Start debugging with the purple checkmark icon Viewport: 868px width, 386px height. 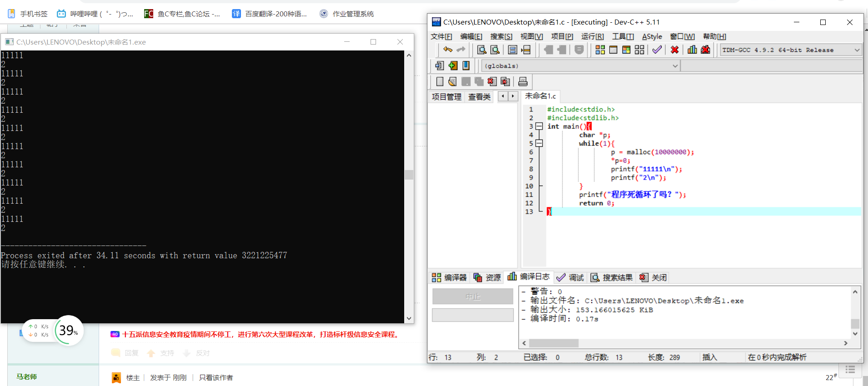click(657, 50)
